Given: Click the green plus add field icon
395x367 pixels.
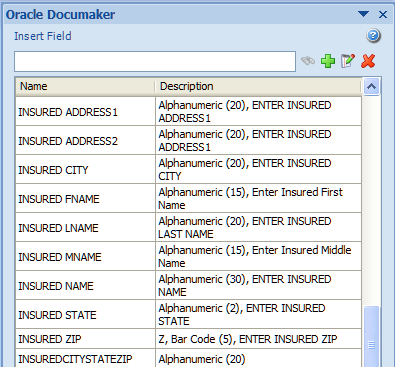Looking at the screenshot, I should (x=328, y=61).
